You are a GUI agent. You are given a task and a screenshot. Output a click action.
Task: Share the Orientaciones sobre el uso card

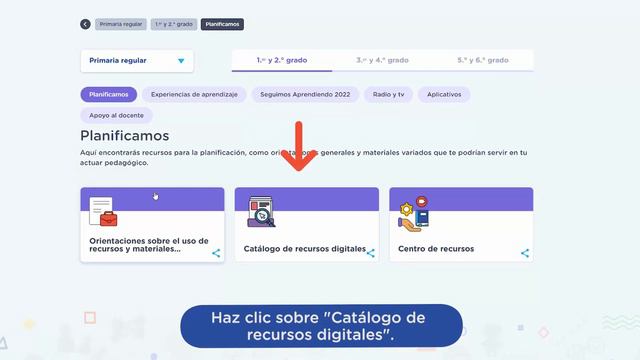216,253
